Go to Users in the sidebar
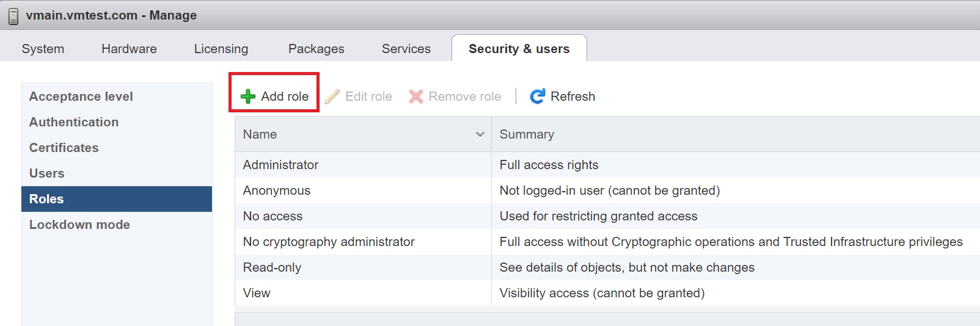This screenshot has width=980, height=326. point(47,173)
